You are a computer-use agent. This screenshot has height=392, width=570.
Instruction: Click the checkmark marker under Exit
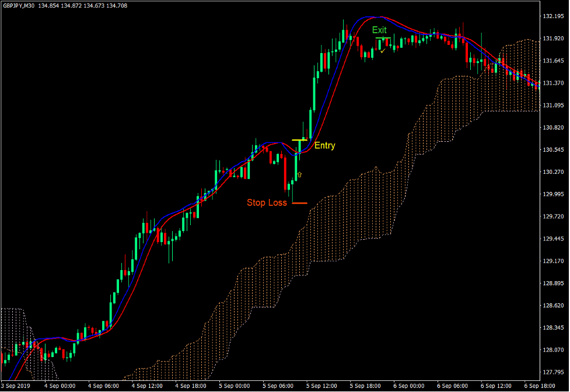point(382,50)
